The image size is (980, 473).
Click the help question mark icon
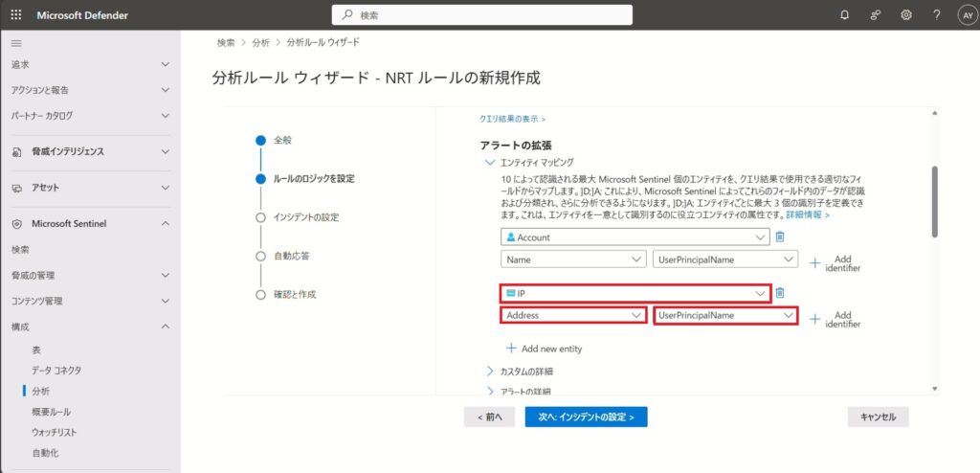(x=936, y=15)
